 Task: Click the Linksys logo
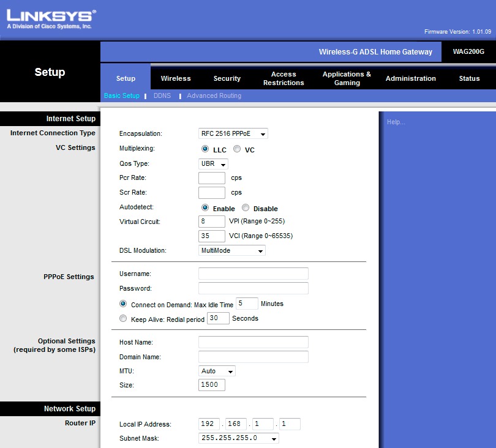click(51, 20)
